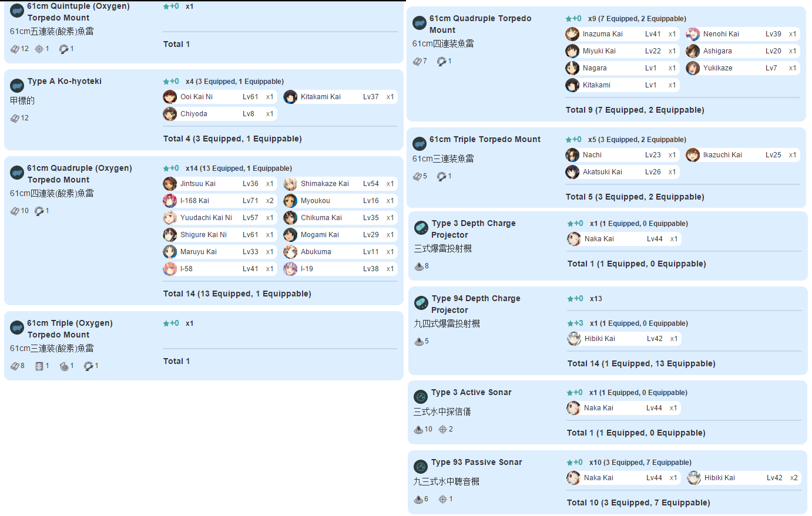Viewport: 812px width, 516px height.
Task: Select Nagara's ship avatar
Action: click(572, 68)
